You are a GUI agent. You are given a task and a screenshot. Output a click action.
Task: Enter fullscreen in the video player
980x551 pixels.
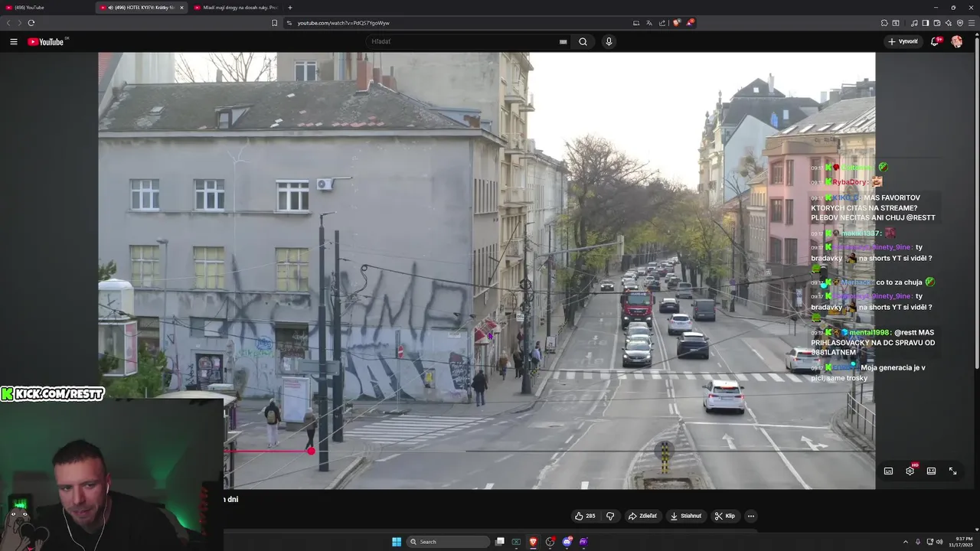tap(952, 471)
